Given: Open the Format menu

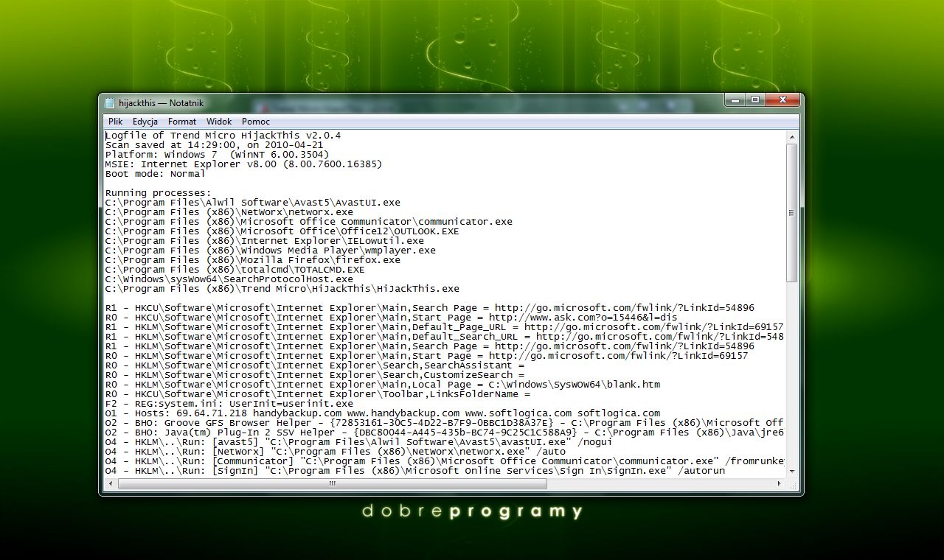Looking at the screenshot, I should tap(182, 122).
